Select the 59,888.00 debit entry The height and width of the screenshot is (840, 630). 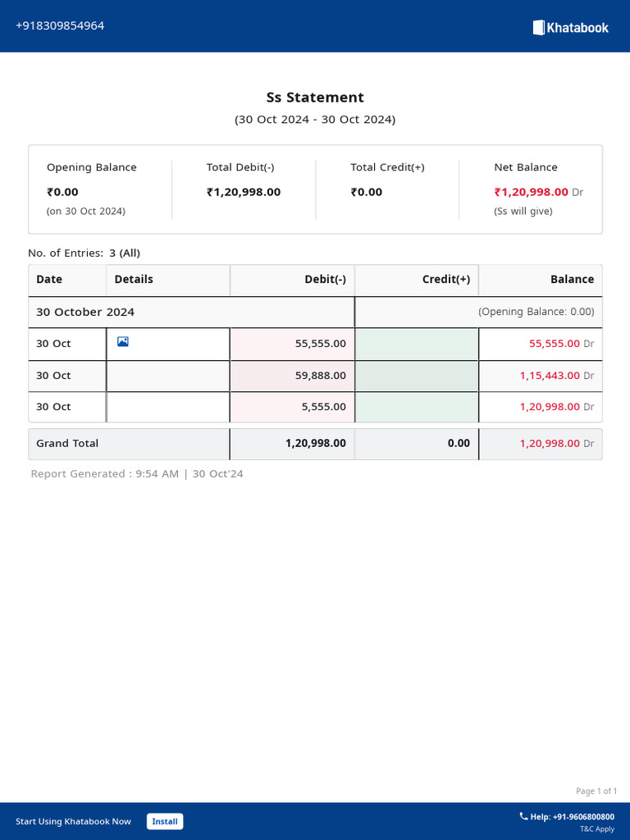[320, 376]
